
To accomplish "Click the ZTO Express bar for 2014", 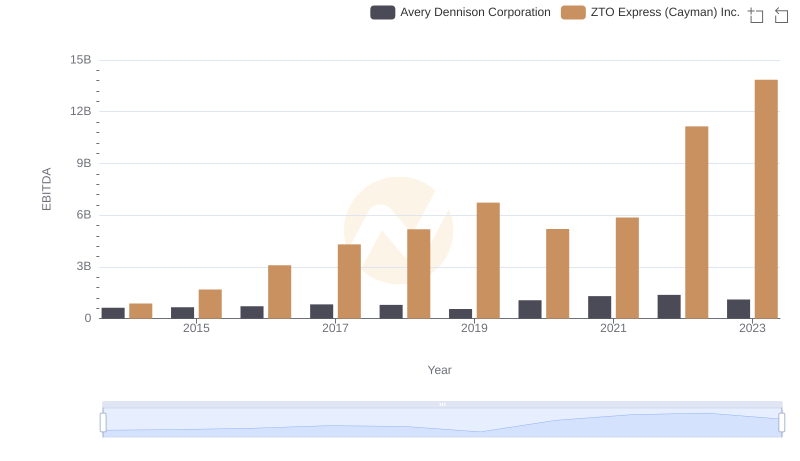I will pyautogui.click(x=141, y=311).
